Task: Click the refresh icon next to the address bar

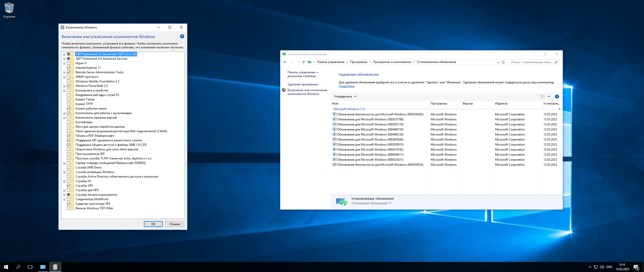Action: 503,62
